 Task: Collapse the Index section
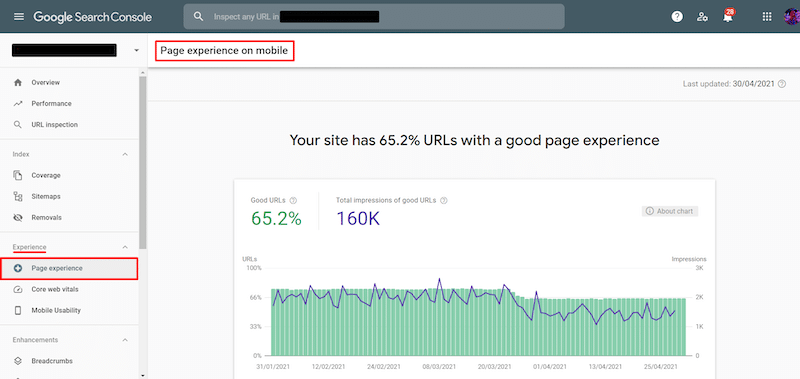125,154
